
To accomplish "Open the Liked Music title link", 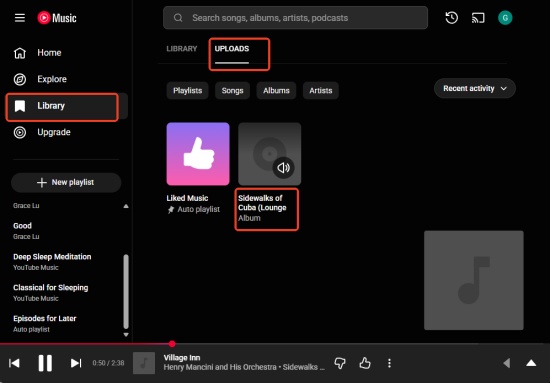I will point(187,198).
